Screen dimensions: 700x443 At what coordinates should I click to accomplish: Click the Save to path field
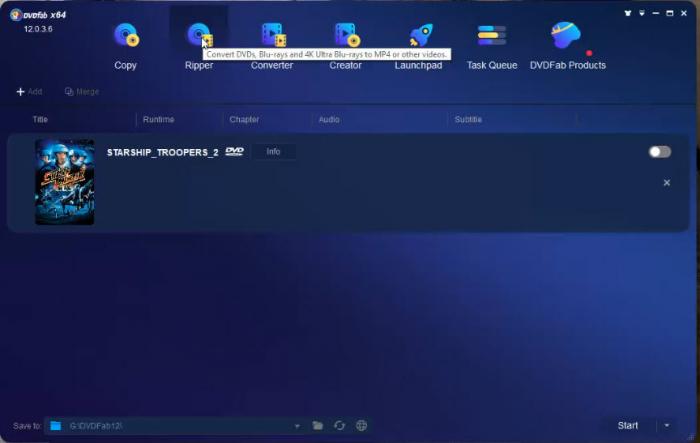click(174, 426)
